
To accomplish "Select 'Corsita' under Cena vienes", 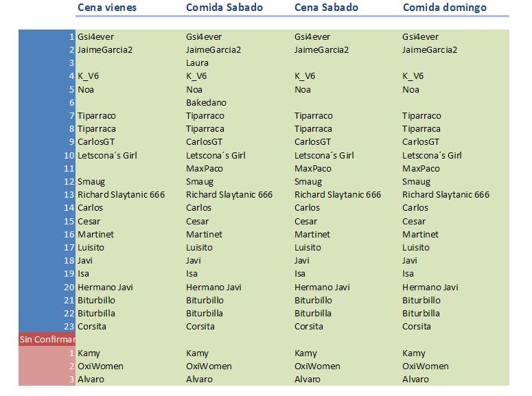I will tap(92, 327).
